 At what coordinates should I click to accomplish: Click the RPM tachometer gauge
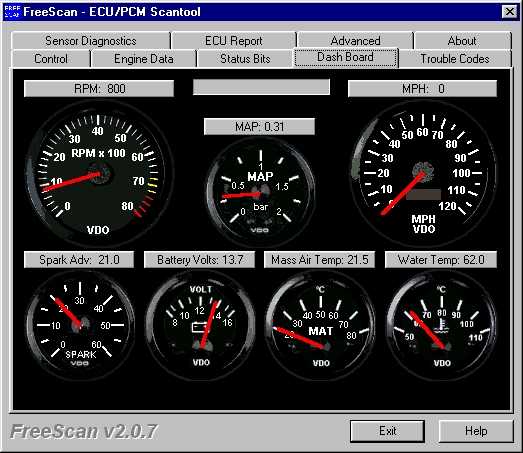point(99,173)
